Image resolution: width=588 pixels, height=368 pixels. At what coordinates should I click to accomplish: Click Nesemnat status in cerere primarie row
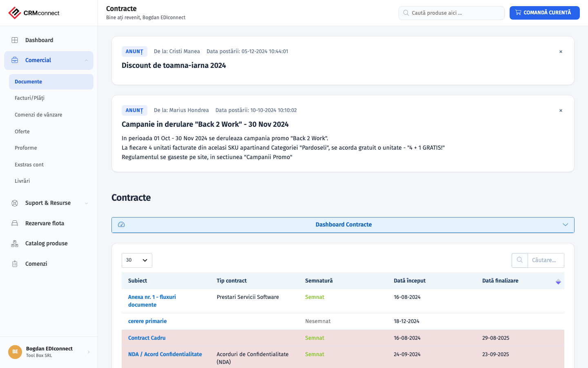(x=318, y=321)
